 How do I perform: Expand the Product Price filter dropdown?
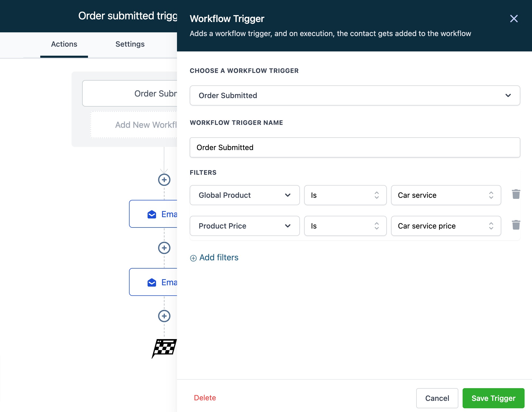click(244, 226)
